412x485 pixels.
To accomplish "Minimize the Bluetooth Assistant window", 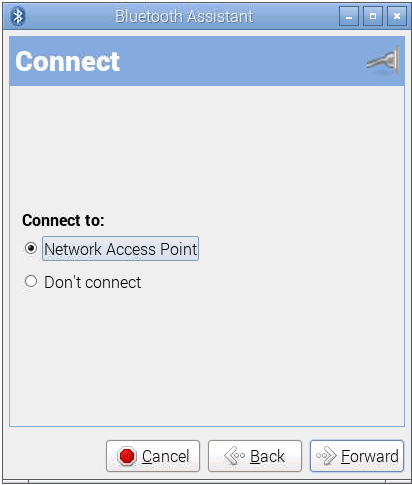I will tap(349, 16).
